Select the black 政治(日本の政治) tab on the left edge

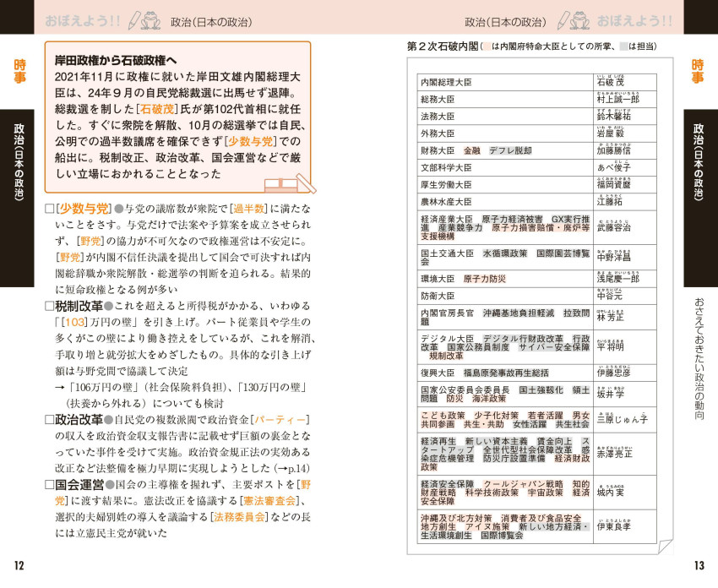tap(17, 198)
